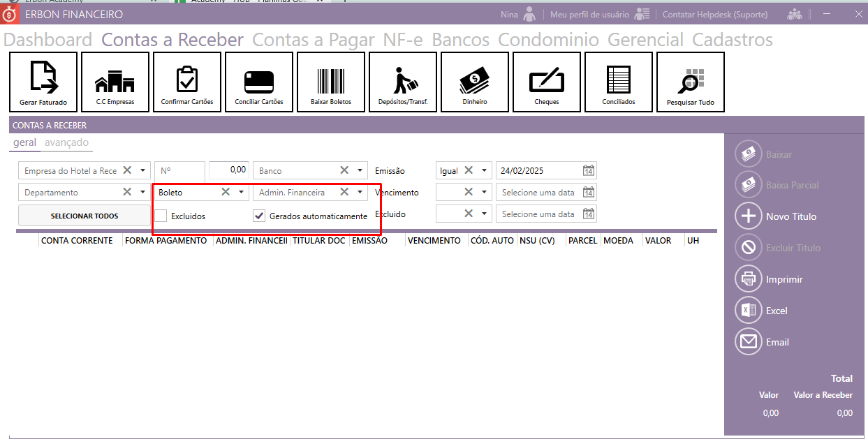This screenshot has height=446, width=868.
Task: Open the Departamento dropdown arrow
Action: (x=142, y=192)
